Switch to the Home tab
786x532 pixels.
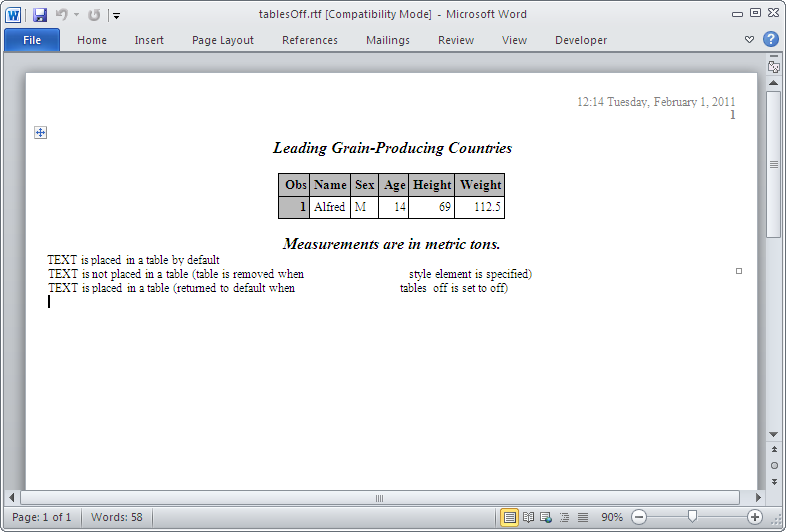[x=92, y=40]
